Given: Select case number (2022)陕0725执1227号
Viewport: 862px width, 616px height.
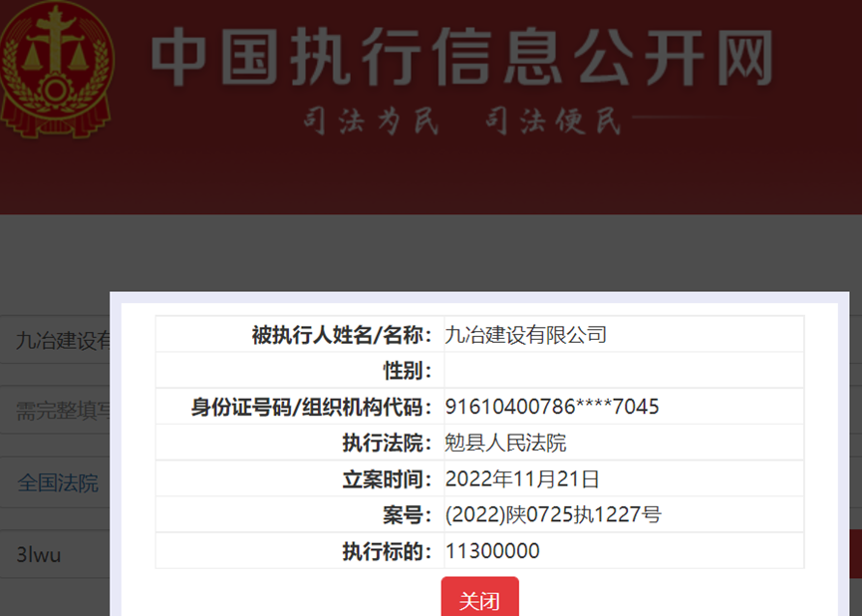Looking at the screenshot, I should tap(553, 514).
